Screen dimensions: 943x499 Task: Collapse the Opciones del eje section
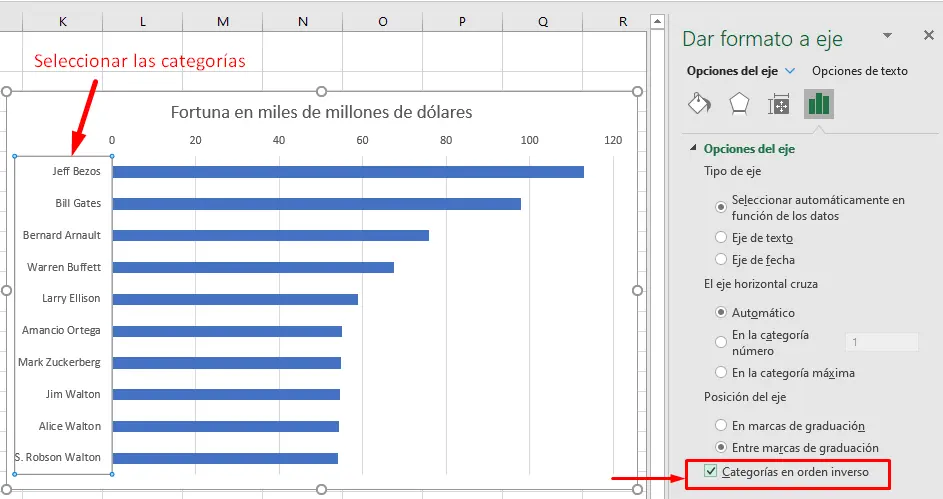693,148
